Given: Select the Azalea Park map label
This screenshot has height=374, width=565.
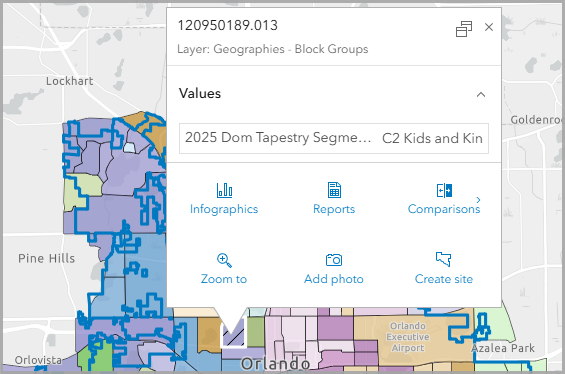Looking at the screenshot, I should pos(503,348).
